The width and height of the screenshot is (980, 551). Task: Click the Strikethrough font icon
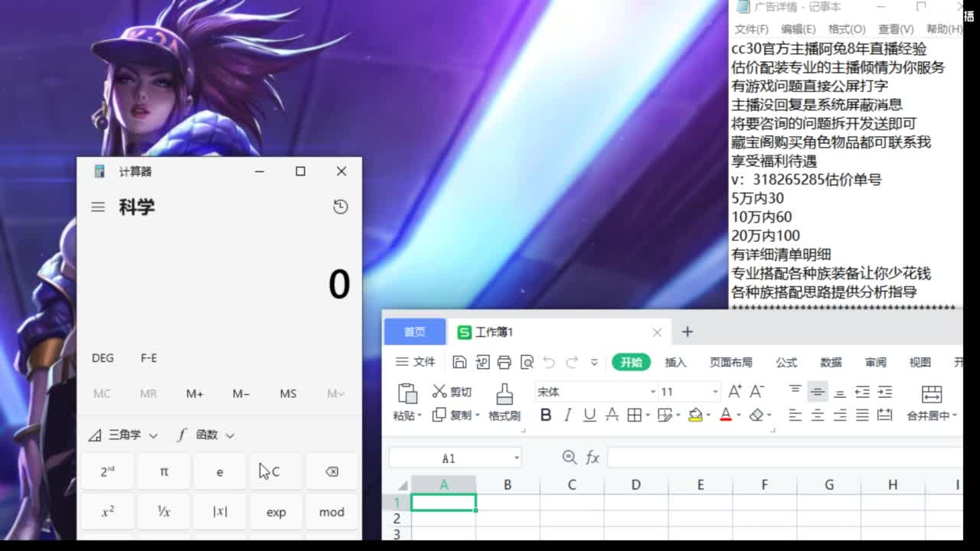[612, 415]
